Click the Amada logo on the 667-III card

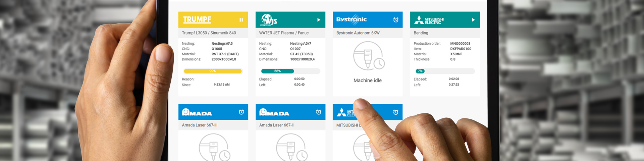tap(197, 112)
